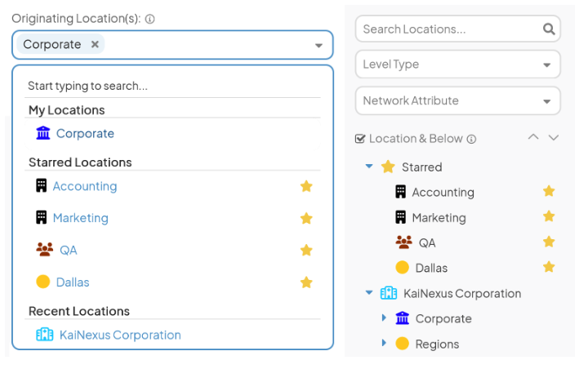Click the yellow Dallas circle in the tree

pos(402,268)
